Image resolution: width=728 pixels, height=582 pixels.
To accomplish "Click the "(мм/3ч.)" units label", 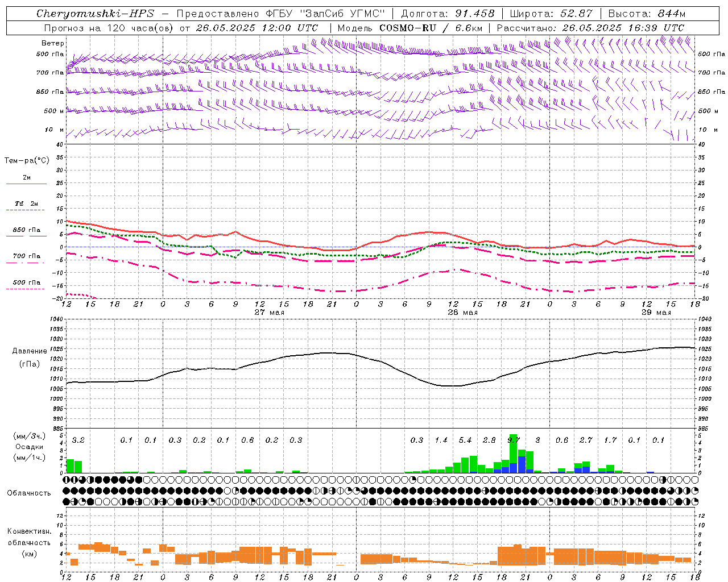I will click(x=30, y=436).
